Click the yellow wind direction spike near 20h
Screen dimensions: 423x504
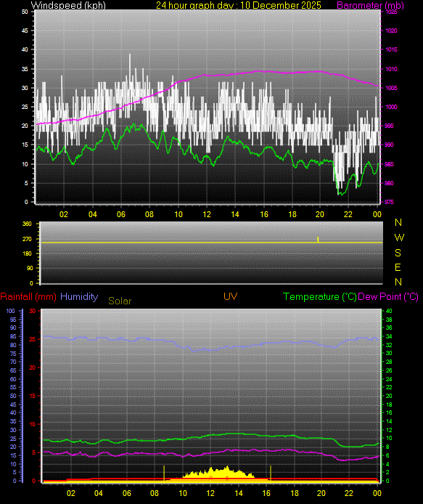pyautogui.click(x=318, y=240)
